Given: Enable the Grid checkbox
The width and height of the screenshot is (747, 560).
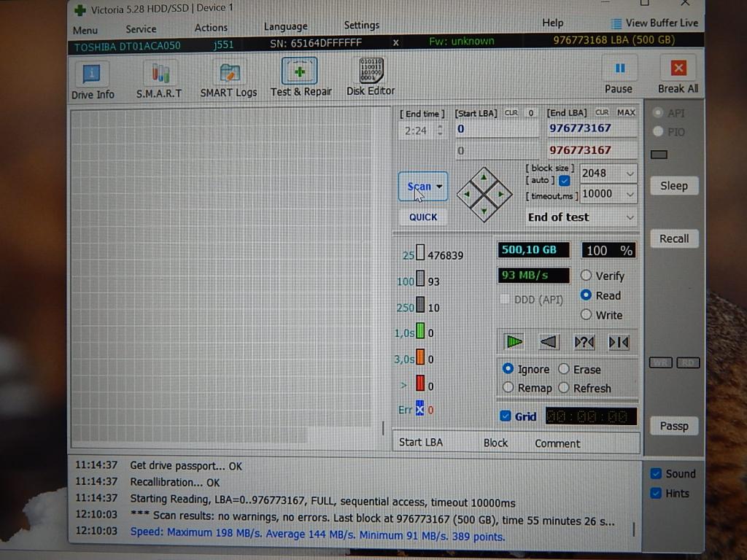Looking at the screenshot, I should click(x=506, y=416).
